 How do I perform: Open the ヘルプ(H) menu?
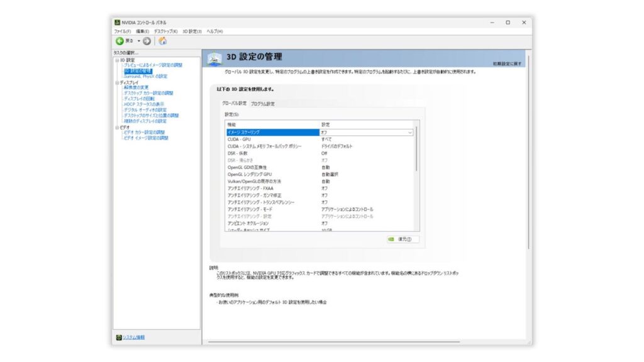(215, 31)
